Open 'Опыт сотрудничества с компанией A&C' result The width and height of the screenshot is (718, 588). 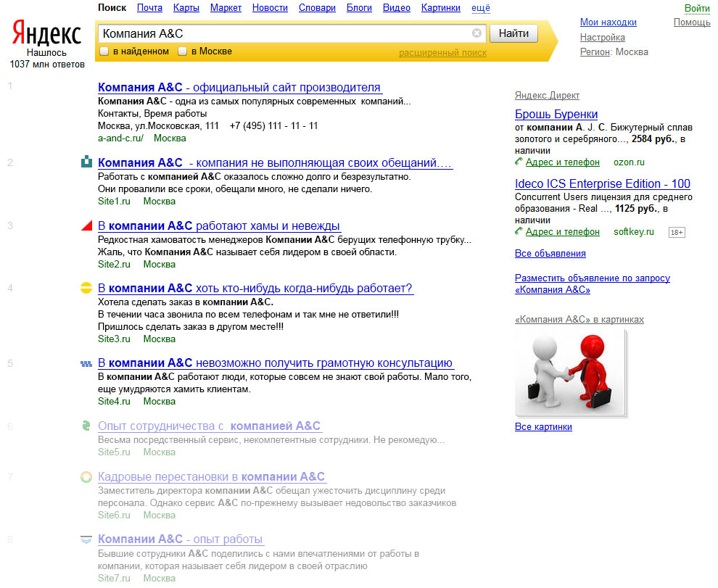(x=210, y=426)
